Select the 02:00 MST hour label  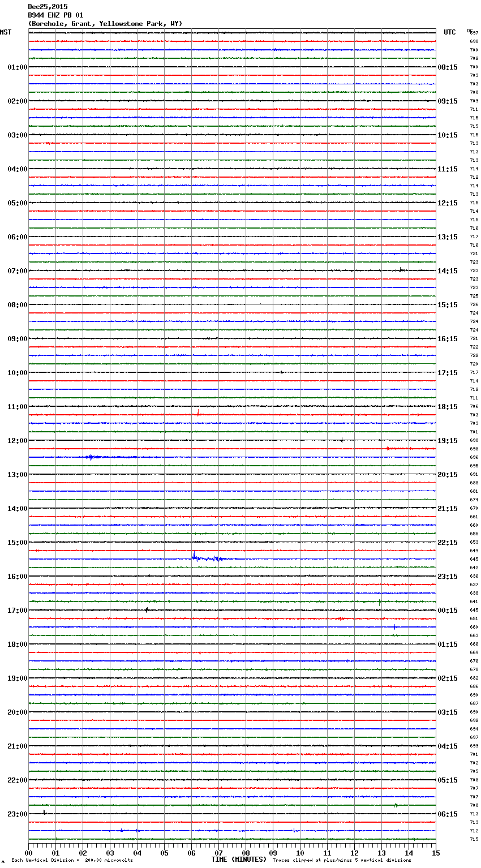point(18,101)
